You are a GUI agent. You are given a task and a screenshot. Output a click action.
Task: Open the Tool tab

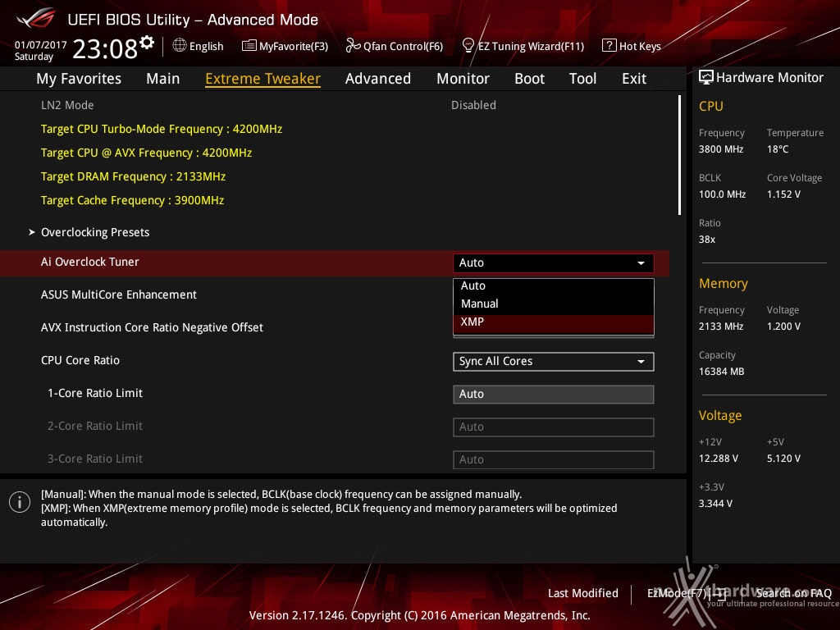pos(583,79)
